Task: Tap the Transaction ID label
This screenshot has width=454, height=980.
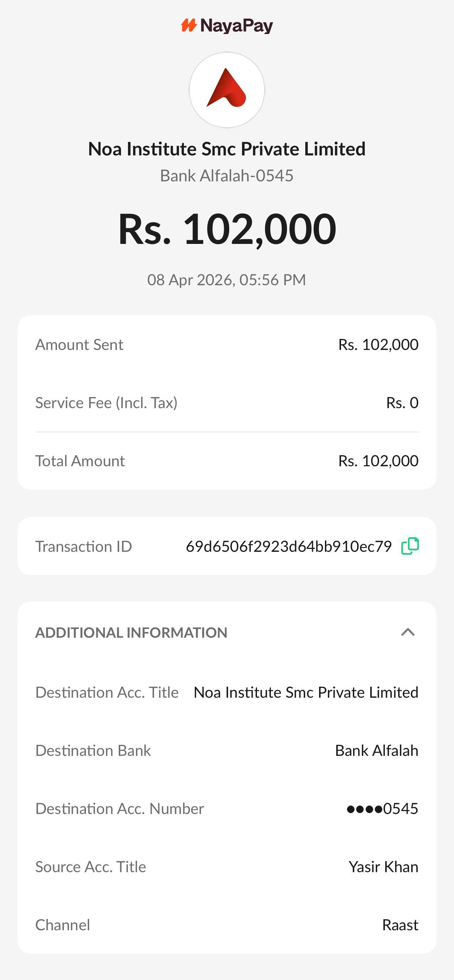Action: click(x=84, y=546)
